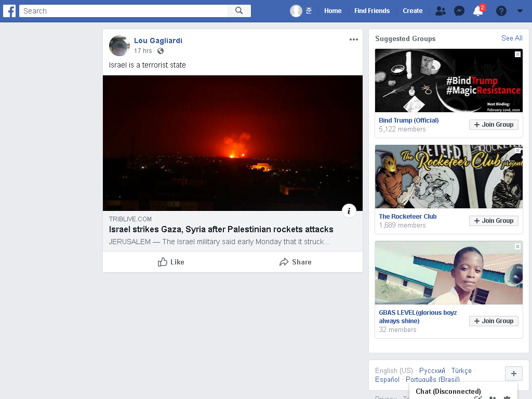Expand the account menu arrow

pyautogui.click(x=520, y=11)
